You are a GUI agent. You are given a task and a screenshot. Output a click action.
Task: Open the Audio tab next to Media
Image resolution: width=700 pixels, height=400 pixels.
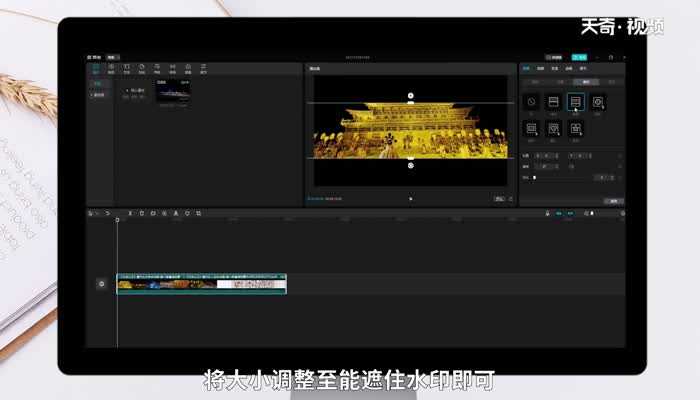pyautogui.click(x=111, y=69)
